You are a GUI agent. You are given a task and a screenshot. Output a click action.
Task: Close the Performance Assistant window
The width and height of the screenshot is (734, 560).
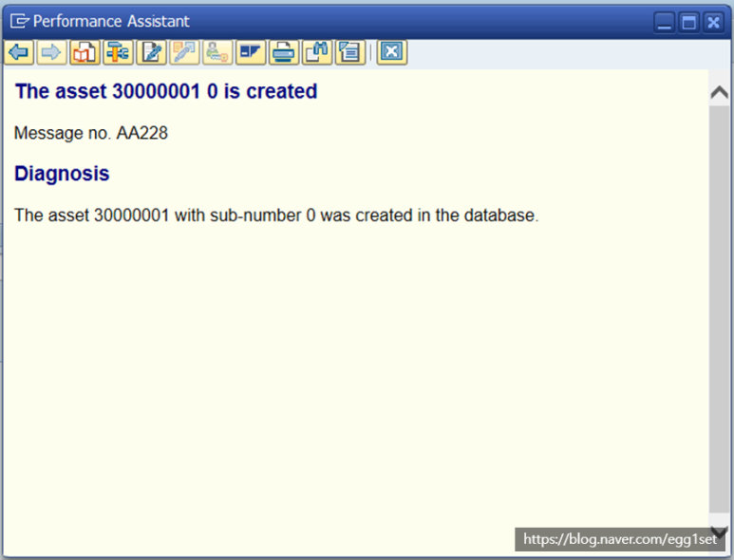click(714, 23)
